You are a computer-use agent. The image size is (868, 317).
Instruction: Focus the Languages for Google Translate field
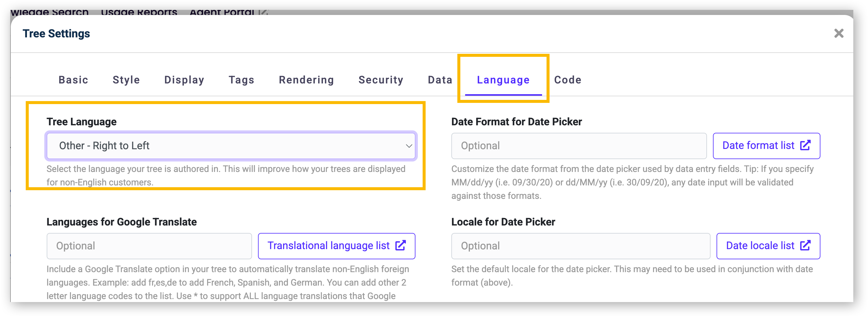pos(149,246)
